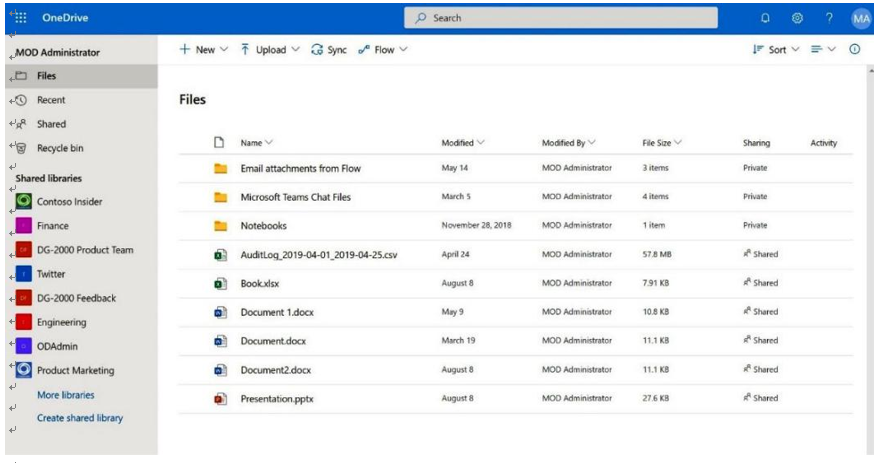The height and width of the screenshot is (463, 881).
Task: Open MA account avatar
Action: pyautogui.click(x=861, y=18)
